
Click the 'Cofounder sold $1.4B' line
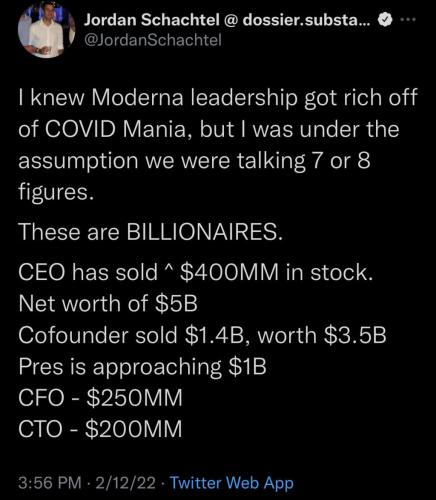[x=202, y=335]
